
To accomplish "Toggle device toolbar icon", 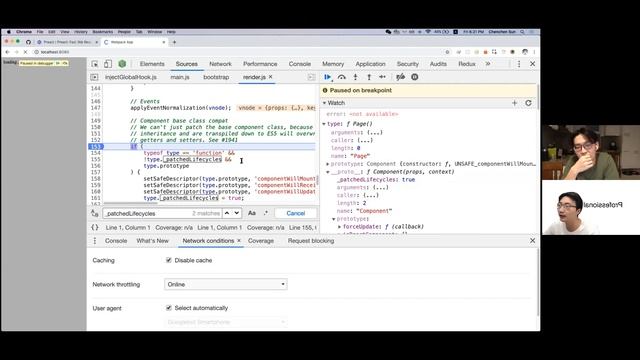I will [x=108, y=64].
